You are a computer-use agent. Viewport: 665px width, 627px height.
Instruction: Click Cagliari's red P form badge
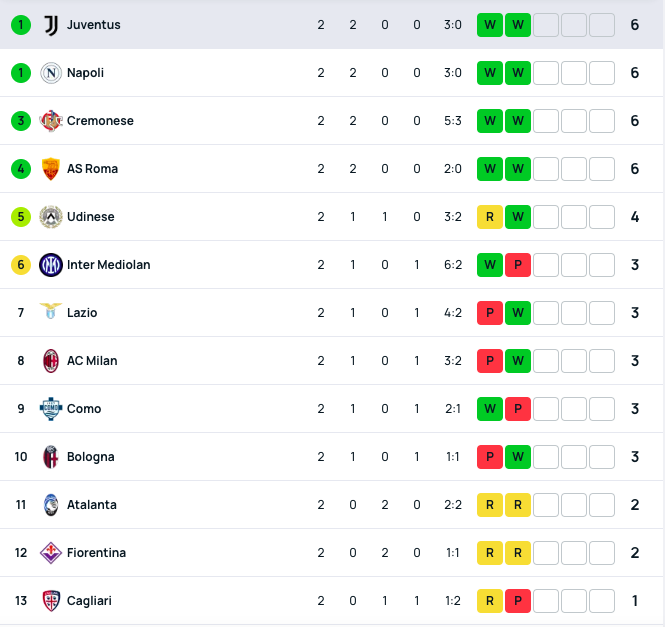(518, 601)
